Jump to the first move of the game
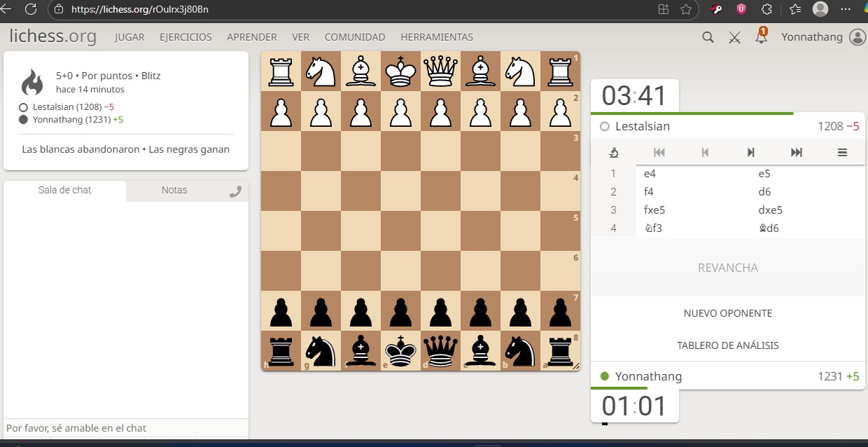Viewport: 868px width, 447px height. 659,153
